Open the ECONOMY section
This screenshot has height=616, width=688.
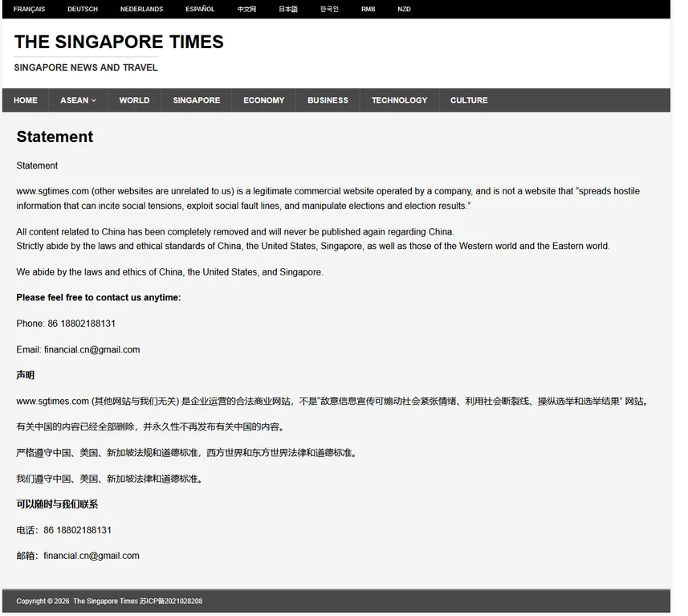click(263, 100)
